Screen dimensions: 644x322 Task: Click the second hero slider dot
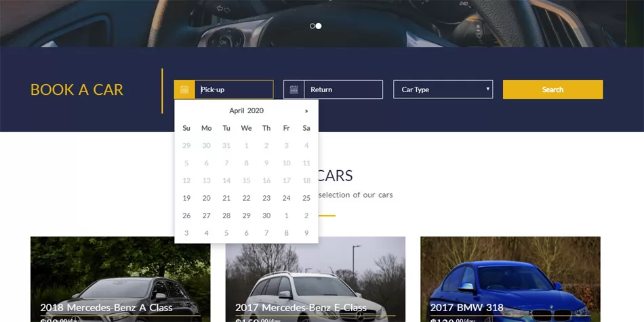click(x=319, y=26)
